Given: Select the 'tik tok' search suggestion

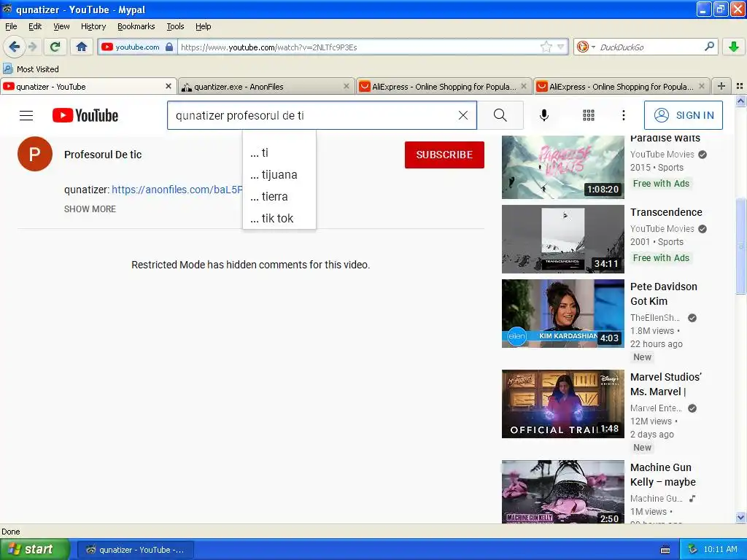Looking at the screenshot, I should click(279, 219).
